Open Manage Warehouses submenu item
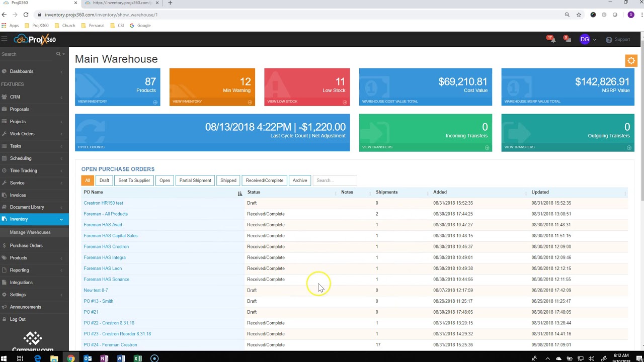The width and height of the screenshot is (644, 362). point(30,232)
